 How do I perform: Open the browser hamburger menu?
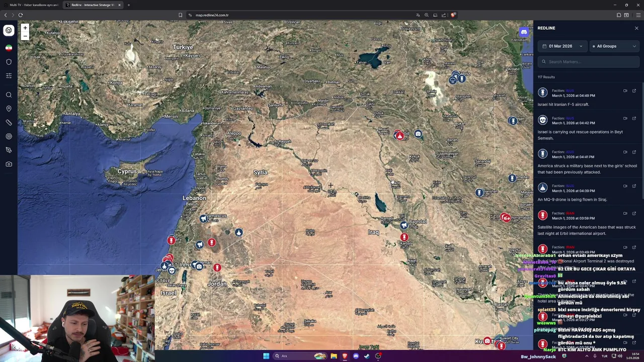pyautogui.click(x=638, y=15)
